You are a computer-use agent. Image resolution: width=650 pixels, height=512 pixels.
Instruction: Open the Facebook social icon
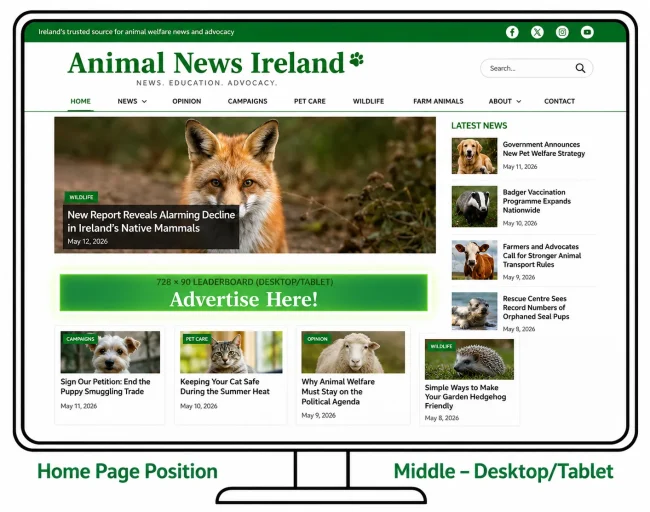point(512,32)
